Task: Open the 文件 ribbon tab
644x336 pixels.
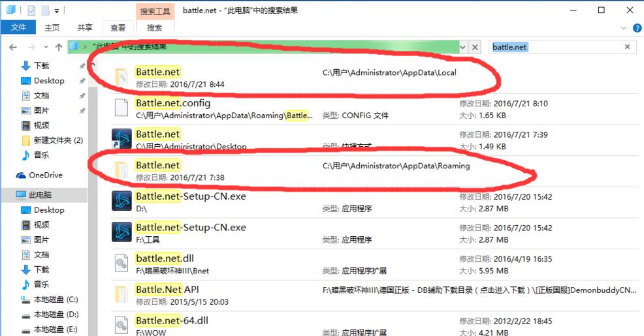Action: 18,27
